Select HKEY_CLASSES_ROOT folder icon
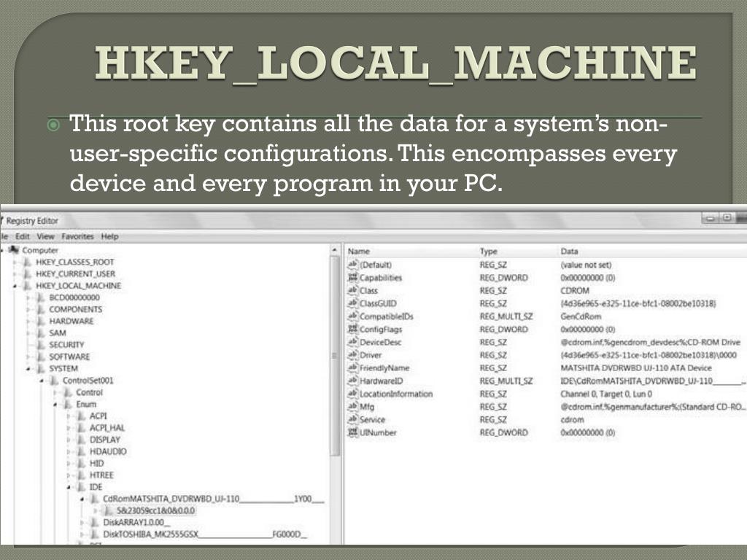The image size is (747, 560). (x=28, y=262)
